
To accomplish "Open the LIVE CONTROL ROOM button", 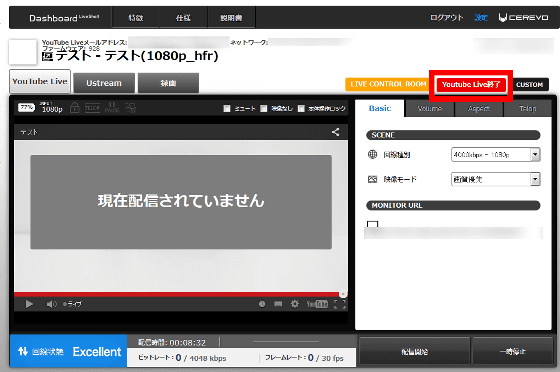I will point(388,84).
